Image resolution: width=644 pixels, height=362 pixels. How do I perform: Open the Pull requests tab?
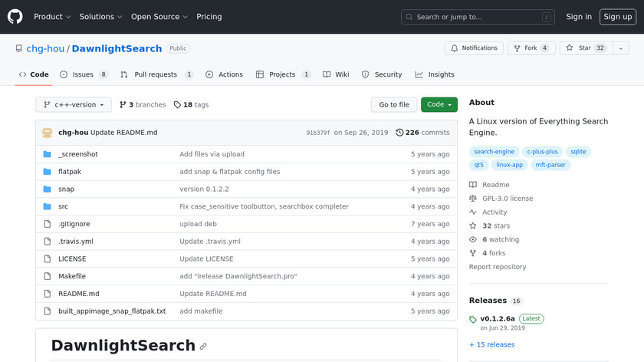(x=157, y=74)
